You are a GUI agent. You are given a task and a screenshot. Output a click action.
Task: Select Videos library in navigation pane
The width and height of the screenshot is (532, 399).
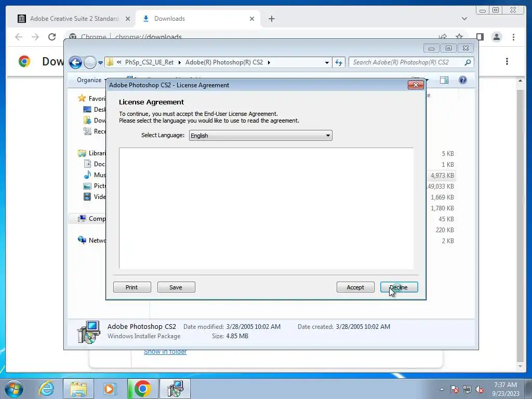pos(95,196)
